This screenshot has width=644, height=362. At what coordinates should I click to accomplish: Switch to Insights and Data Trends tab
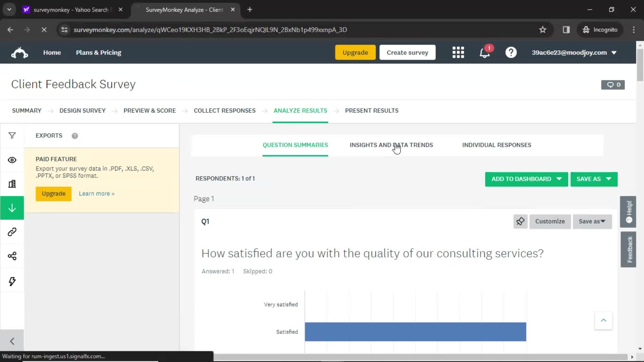click(391, 145)
